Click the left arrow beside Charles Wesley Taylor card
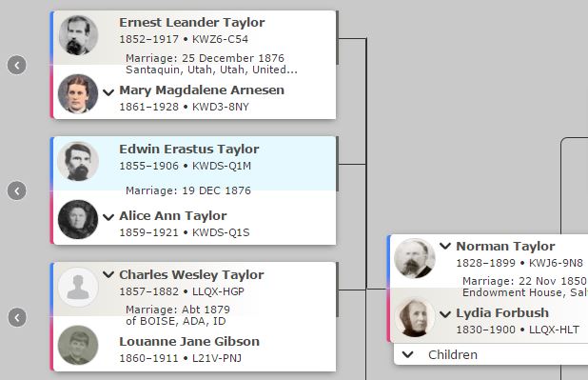The width and height of the screenshot is (588, 380). (x=17, y=318)
